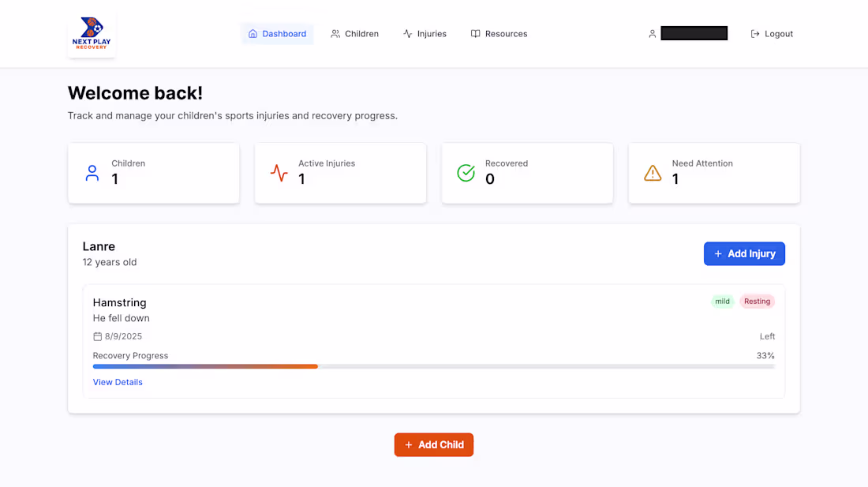Open the Injuries section
The width and height of the screenshot is (868, 487).
(425, 34)
